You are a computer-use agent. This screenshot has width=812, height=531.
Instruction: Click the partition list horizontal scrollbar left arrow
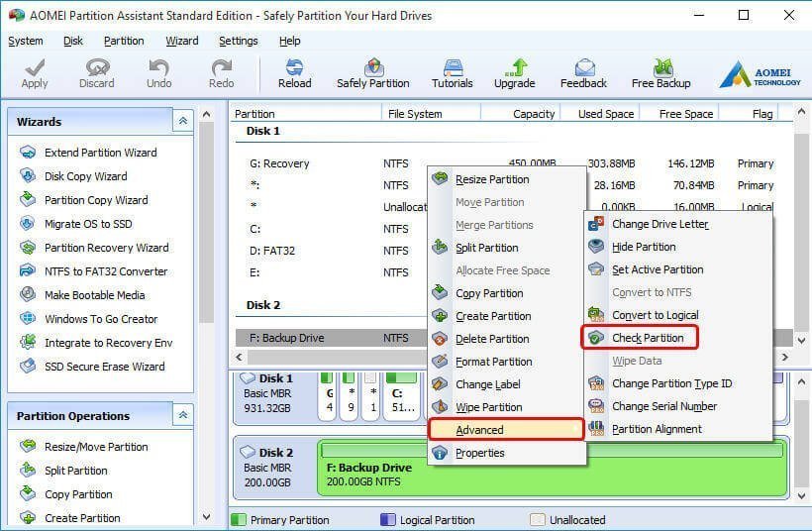(239, 357)
